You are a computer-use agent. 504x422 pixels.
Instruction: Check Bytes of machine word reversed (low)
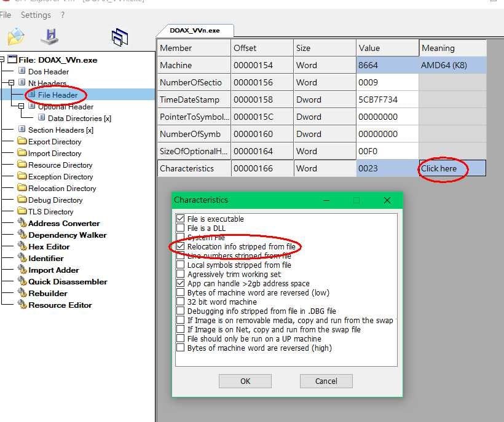pos(180,292)
